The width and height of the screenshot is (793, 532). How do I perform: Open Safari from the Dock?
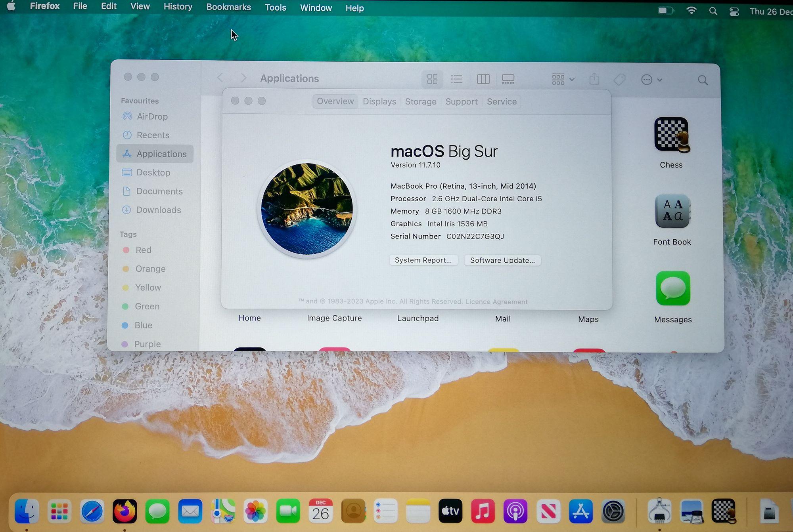92,511
